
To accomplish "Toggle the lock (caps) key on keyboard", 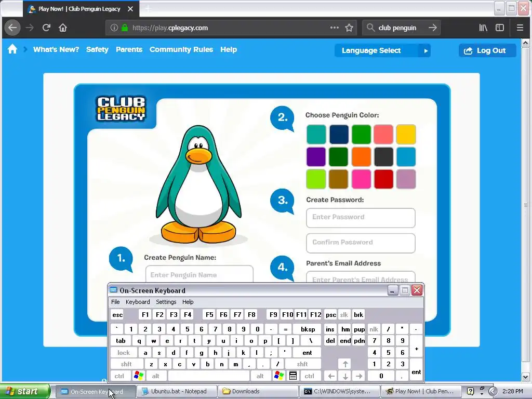I will coord(124,353).
